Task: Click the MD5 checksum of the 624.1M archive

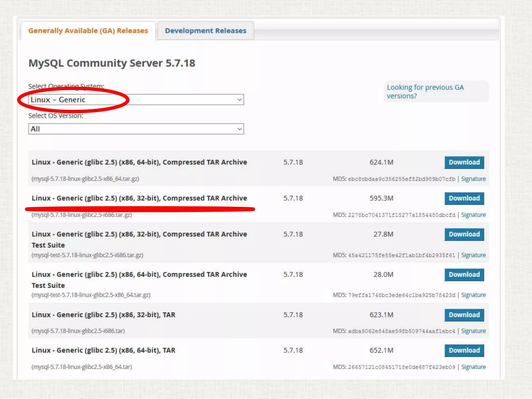Action: point(401,179)
